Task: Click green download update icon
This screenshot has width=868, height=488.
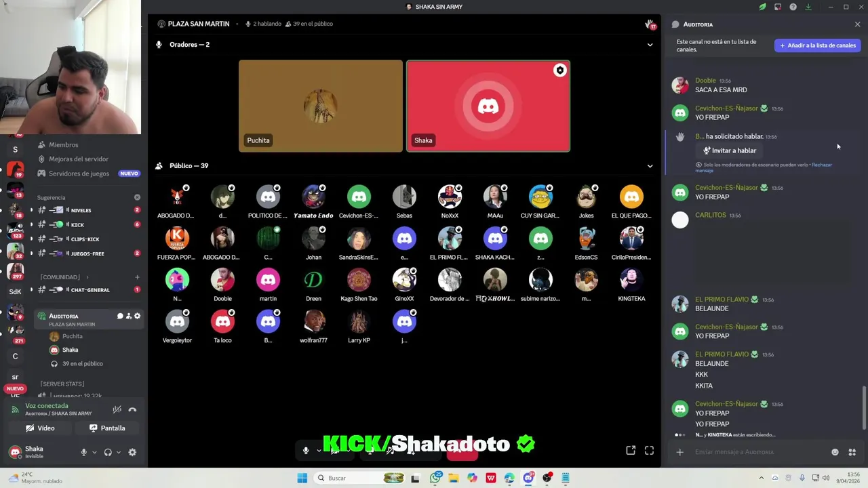Action: [808, 7]
